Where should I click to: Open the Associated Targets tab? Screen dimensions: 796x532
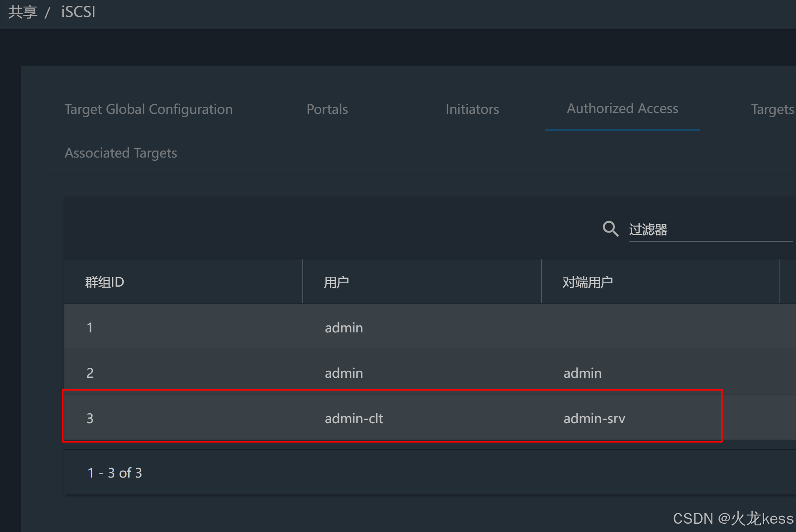click(x=121, y=153)
